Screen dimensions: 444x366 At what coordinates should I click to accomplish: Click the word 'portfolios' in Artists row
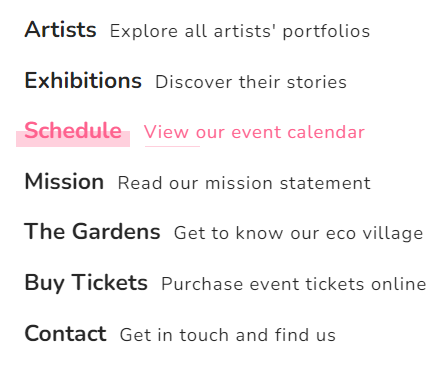[x=326, y=32]
